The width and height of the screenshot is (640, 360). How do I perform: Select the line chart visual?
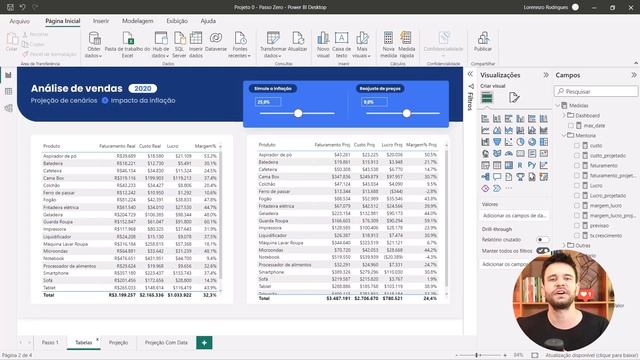click(485, 131)
